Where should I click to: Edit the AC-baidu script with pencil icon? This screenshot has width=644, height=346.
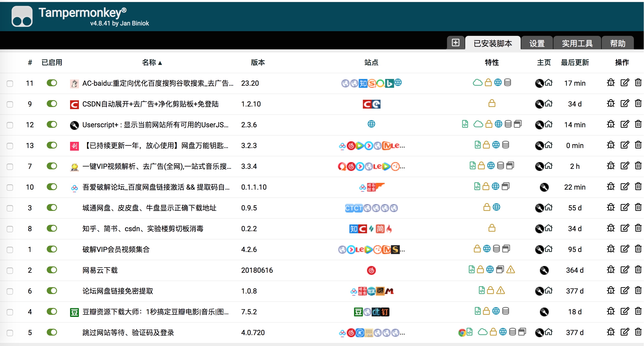[x=625, y=83]
